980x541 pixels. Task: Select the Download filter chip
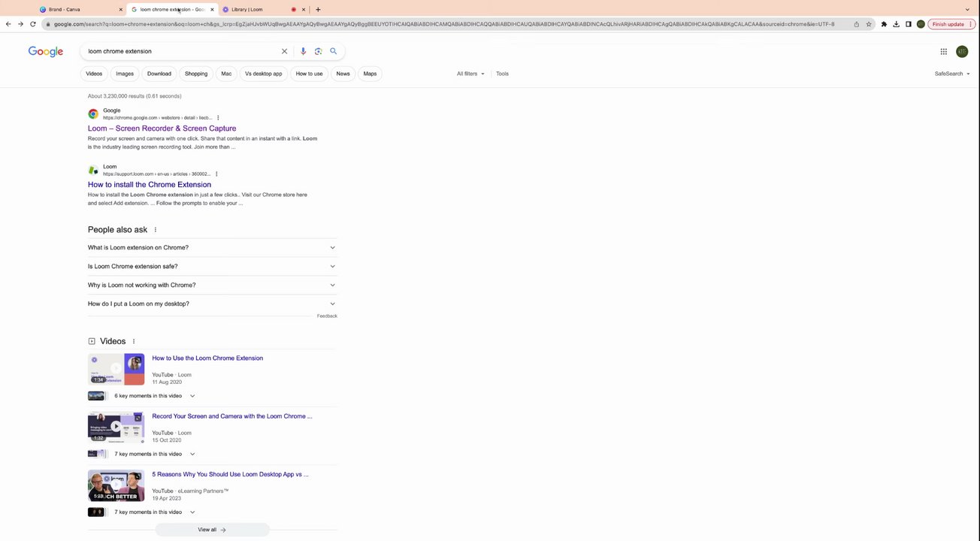(159, 74)
